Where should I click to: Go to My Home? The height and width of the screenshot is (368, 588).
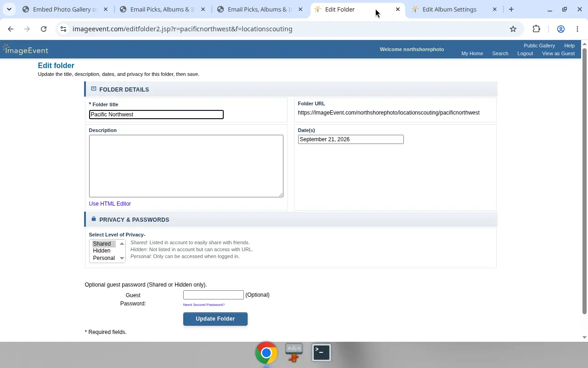(x=472, y=53)
